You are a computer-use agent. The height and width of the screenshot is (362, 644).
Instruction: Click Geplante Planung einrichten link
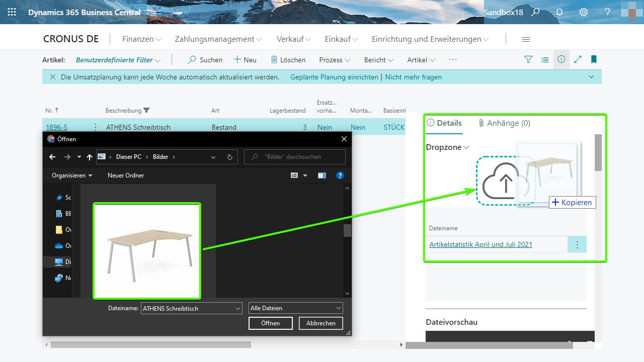coord(335,77)
